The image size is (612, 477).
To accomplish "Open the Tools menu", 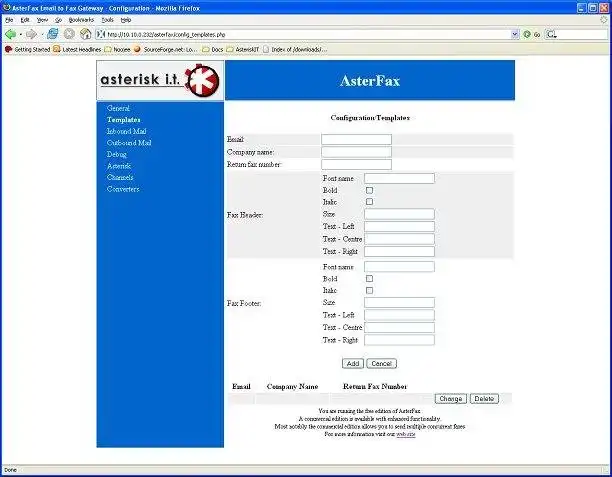I will point(107,20).
